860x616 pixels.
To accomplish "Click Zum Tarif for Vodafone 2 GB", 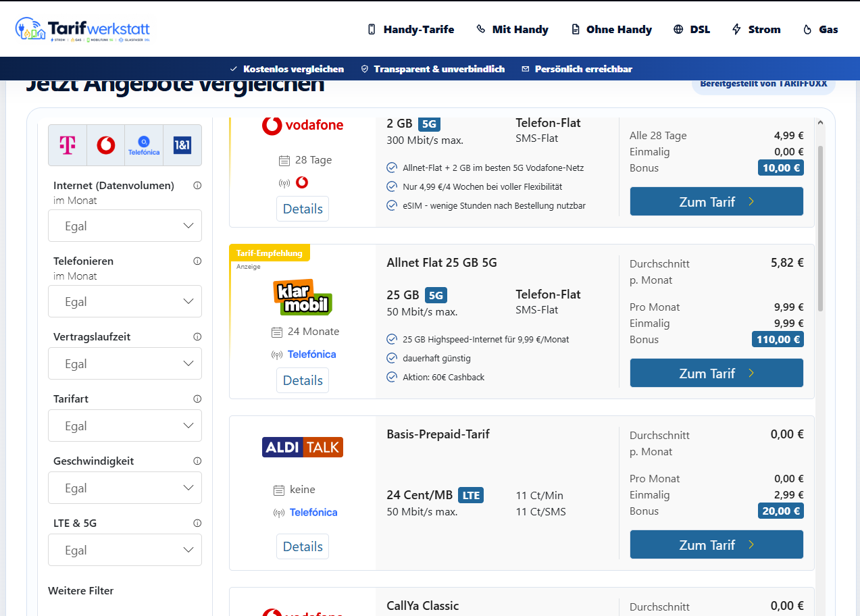I will (717, 201).
